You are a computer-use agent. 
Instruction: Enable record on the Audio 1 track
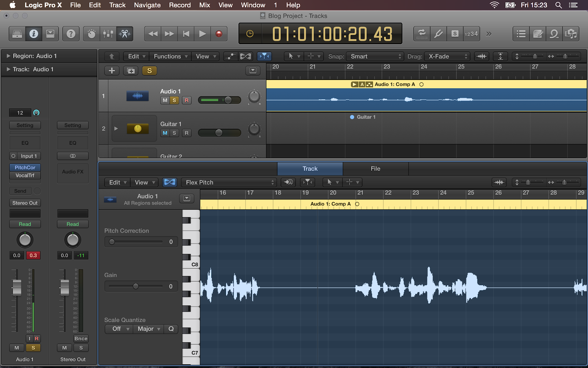click(186, 100)
